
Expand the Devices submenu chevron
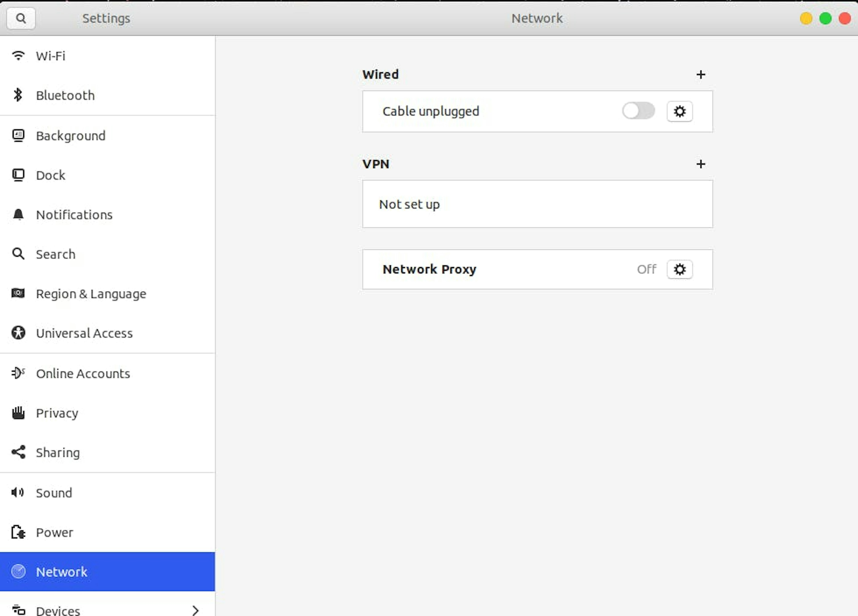tap(195, 610)
